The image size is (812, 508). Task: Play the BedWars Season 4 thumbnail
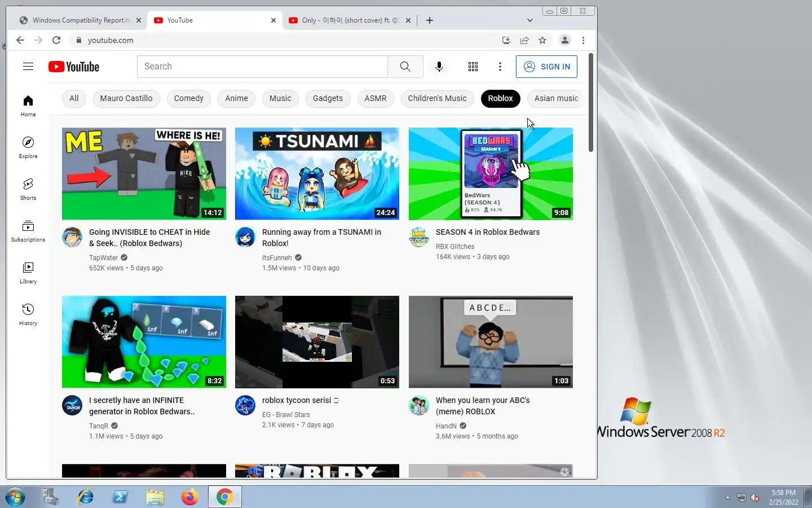click(x=491, y=174)
